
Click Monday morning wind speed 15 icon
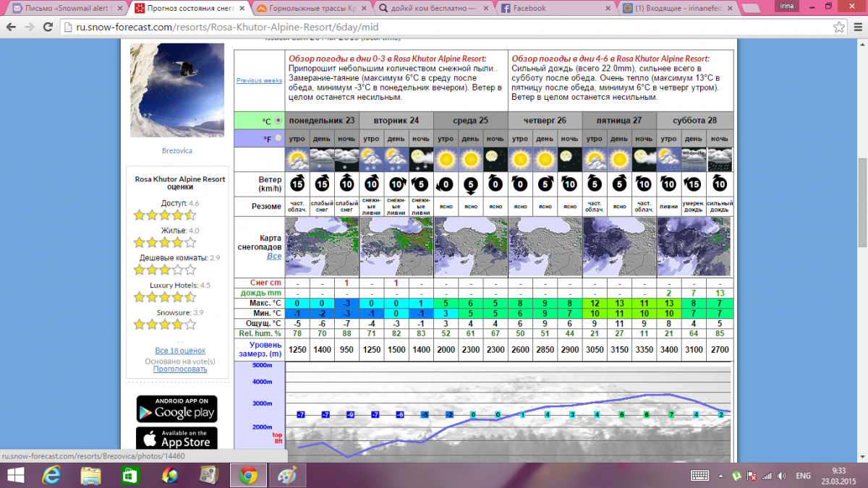coord(297,184)
